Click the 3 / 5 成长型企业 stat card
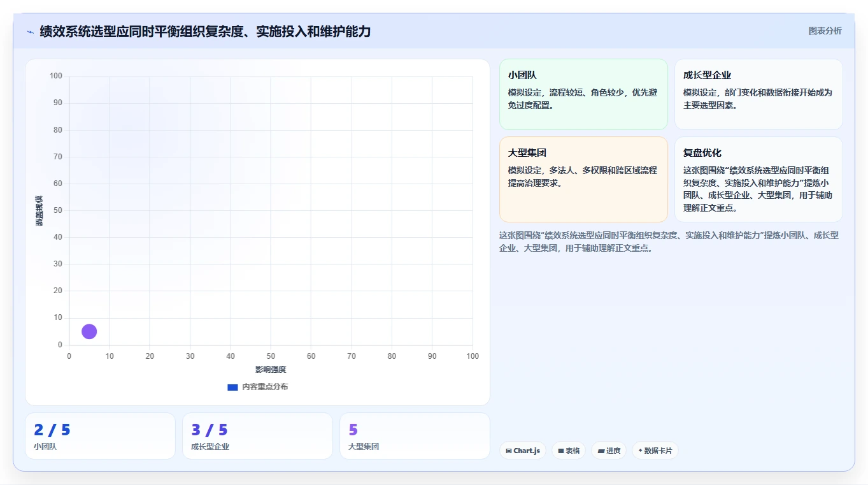The height and width of the screenshot is (485, 868). [x=257, y=436]
